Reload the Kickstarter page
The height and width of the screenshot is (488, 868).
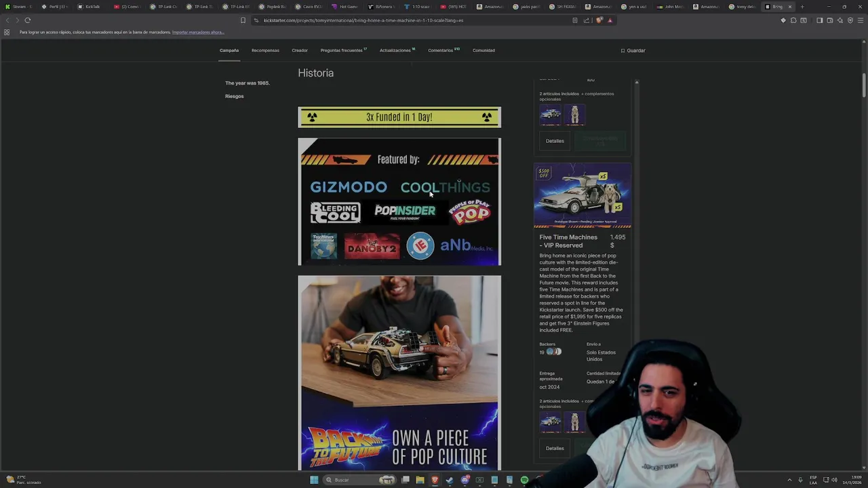[28, 20]
